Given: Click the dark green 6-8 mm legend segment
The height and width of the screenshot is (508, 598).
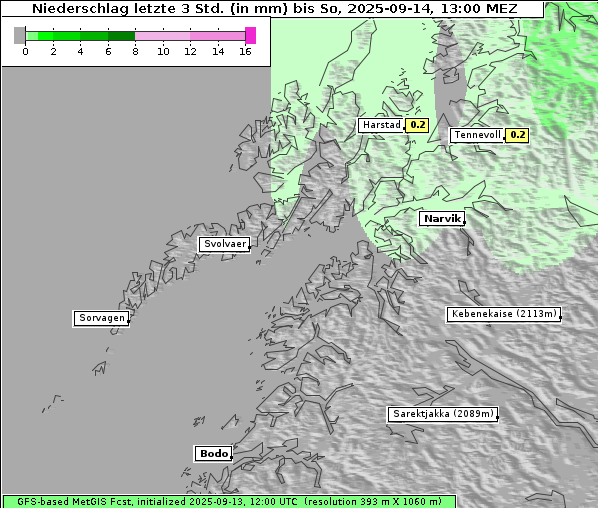Looking at the screenshot, I should pyautogui.click(x=121, y=36).
